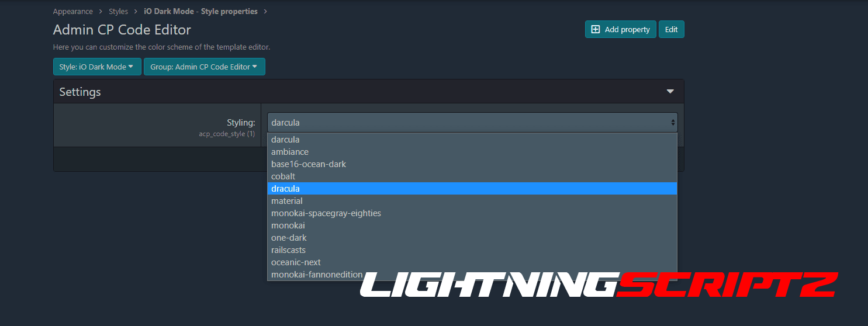
Task: Select monokai-spacegray-eighties from the list
Action: [x=326, y=213]
